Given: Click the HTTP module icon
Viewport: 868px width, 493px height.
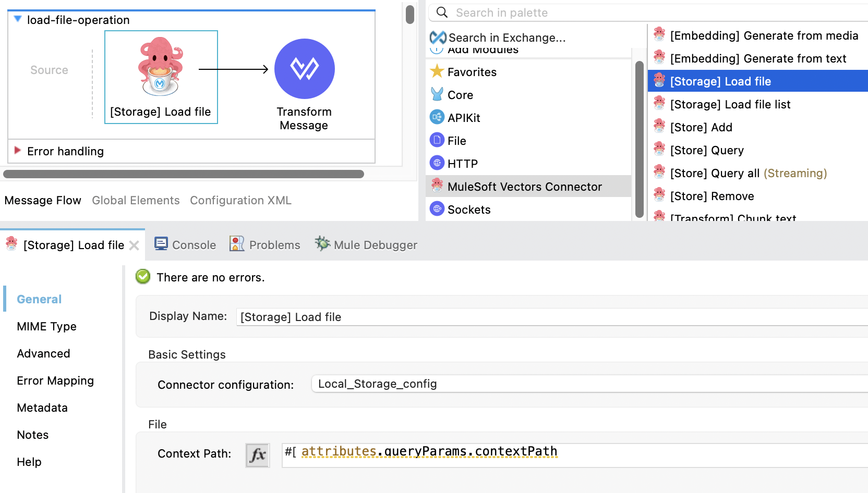Looking at the screenshot, I should pos(437,163).
